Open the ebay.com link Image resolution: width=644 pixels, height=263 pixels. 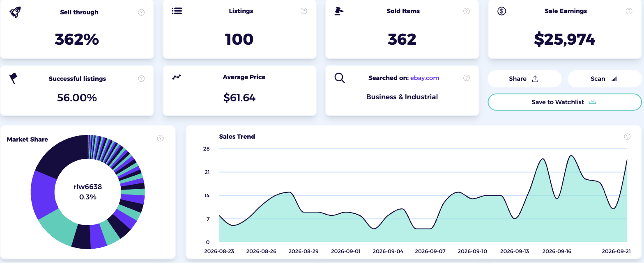point(425,78)
